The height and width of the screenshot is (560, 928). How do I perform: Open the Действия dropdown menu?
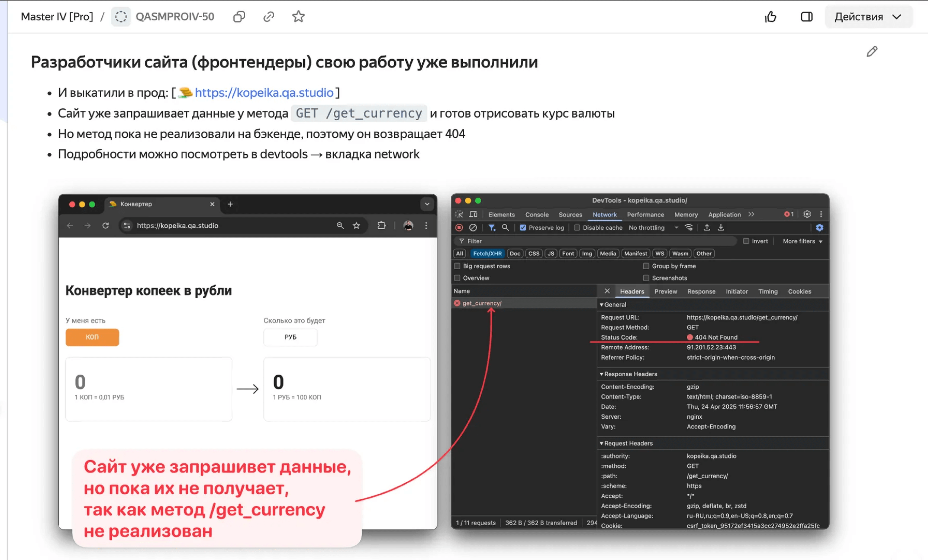point(868,17)
